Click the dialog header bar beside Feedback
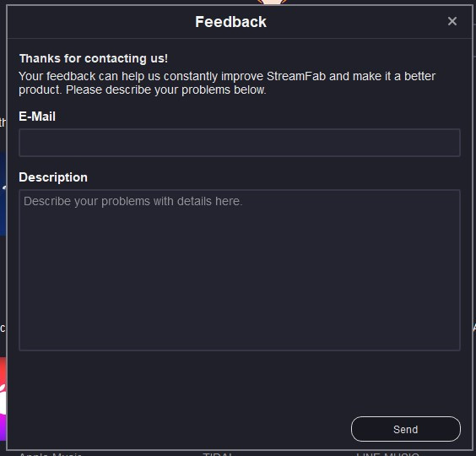Viewport: 476px width, 456px height. tap(349, 22)
